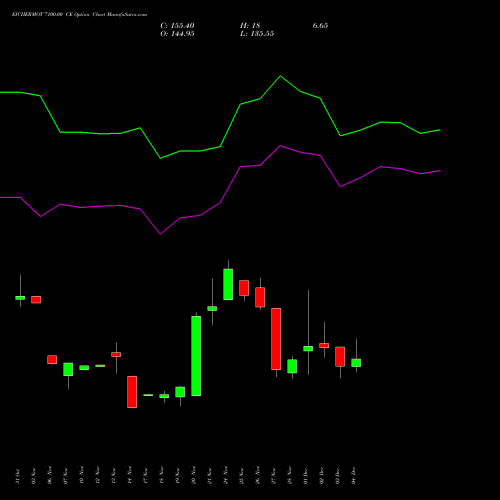Click the "01 Dec" date label on the axis
This screenshot has width=500, height=500.
[306, 476]
